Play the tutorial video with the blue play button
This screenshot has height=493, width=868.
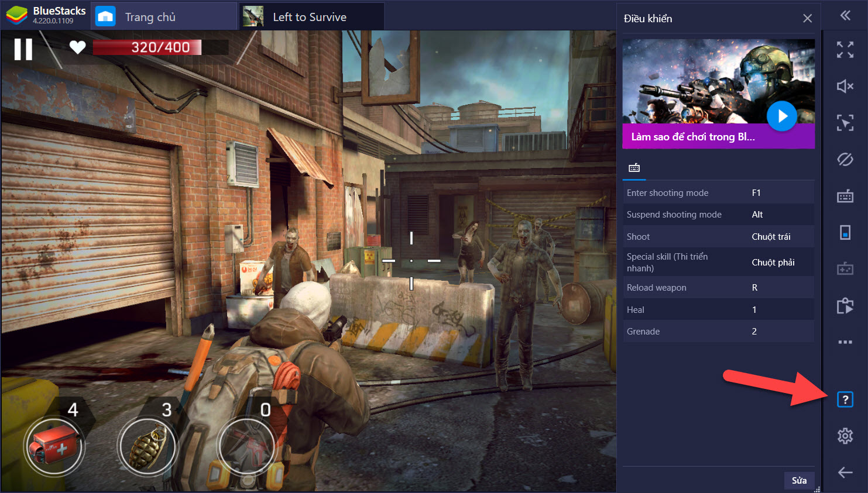(x=781, y=116)
